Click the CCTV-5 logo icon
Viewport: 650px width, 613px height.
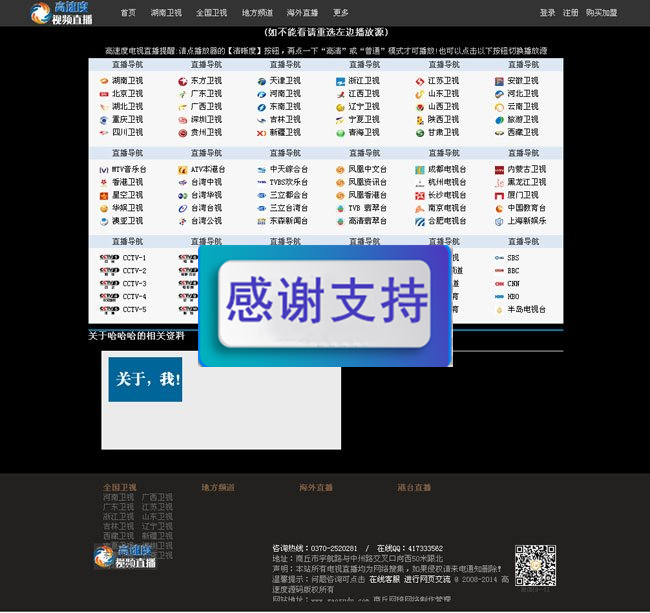pyautogui.click(x=109, y=310)
